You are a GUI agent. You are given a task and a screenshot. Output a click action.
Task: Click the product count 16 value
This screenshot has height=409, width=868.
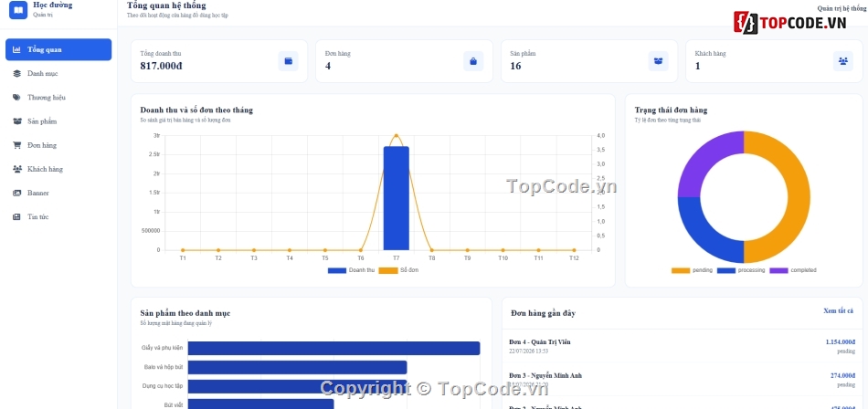pyautogui.click(x=515, y=66)
